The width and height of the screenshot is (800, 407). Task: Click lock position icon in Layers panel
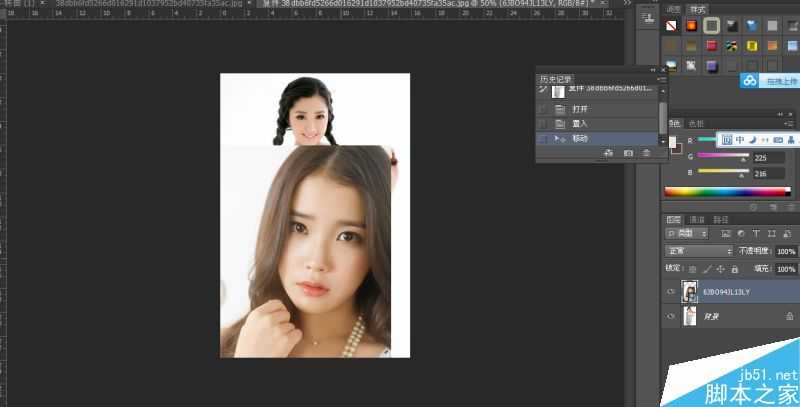719,269
